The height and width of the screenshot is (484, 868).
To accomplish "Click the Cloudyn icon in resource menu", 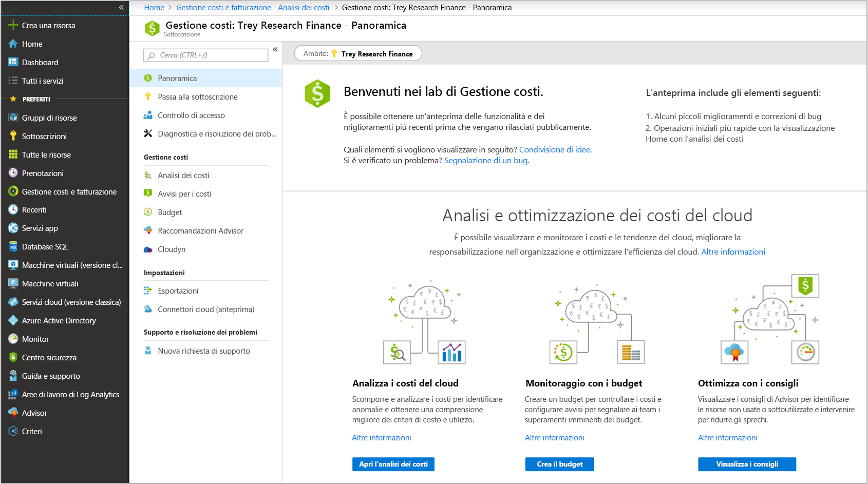I will [148, 249].
